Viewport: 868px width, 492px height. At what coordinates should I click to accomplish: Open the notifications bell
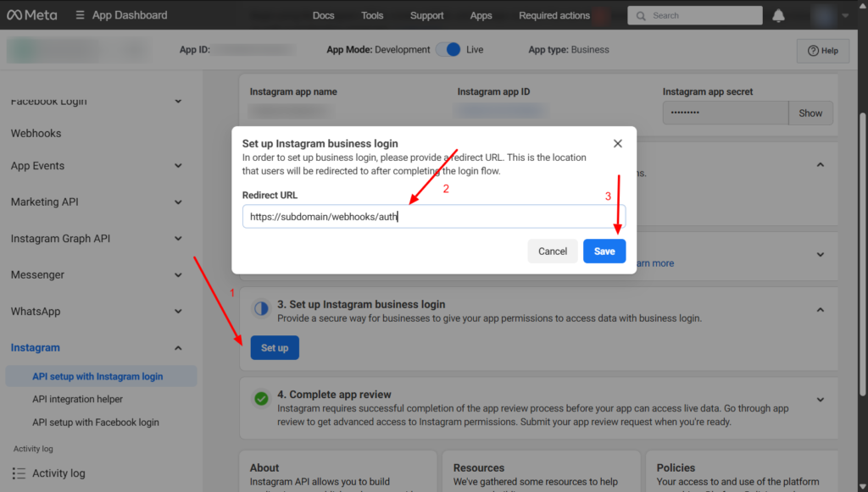click(778, 15)
